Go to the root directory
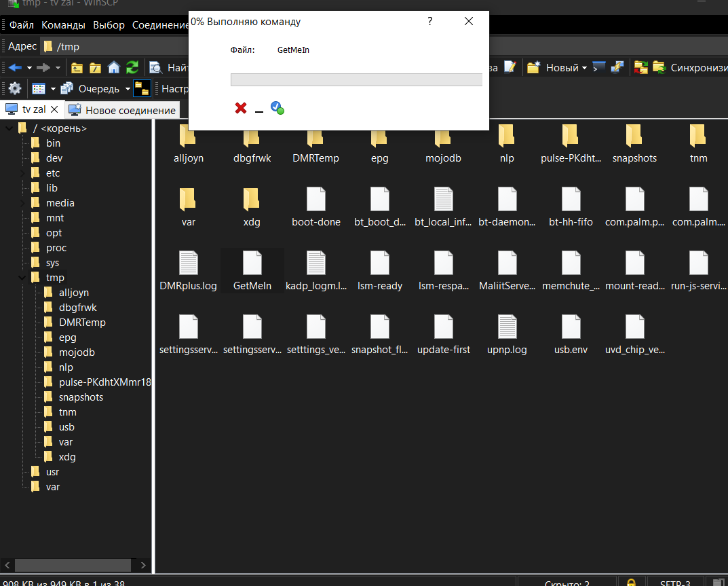Image resolution: width=728 pixels, height=586 pixels. click(95, 68)
